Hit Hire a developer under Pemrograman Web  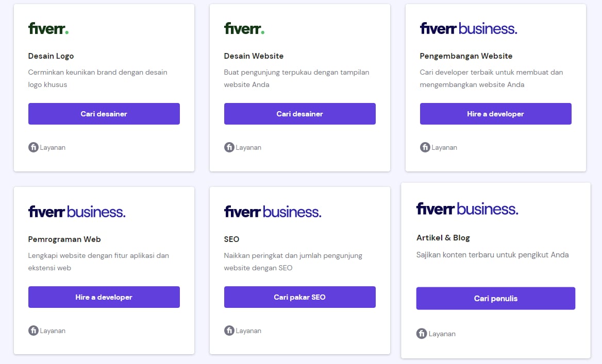tap(104, 297)
